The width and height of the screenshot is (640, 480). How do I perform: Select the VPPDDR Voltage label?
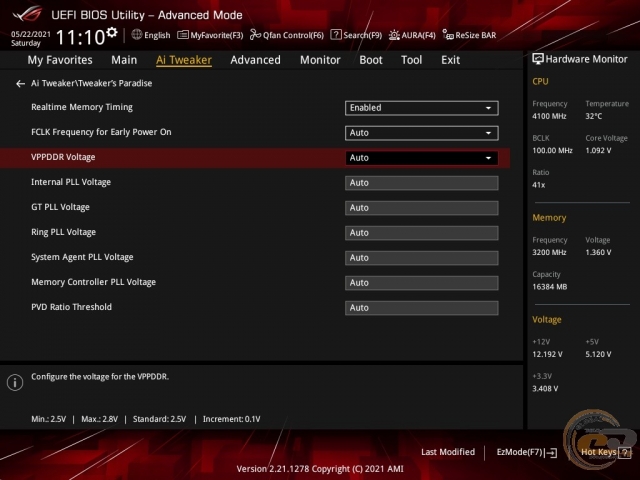point(63,157)
